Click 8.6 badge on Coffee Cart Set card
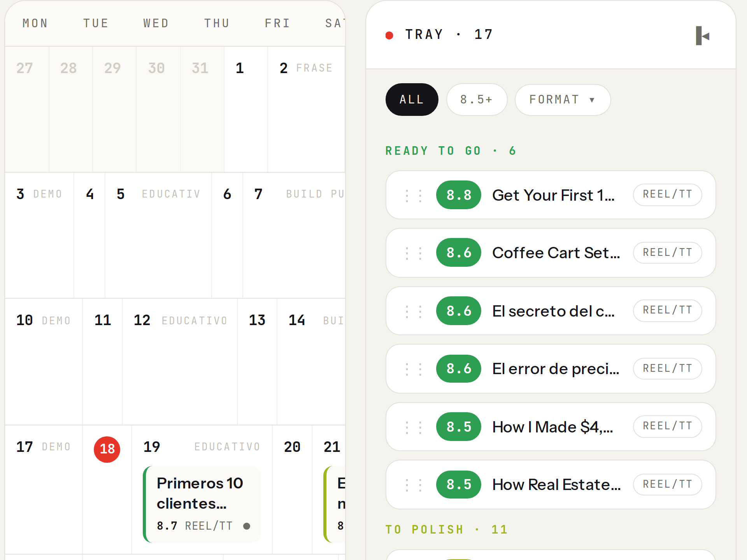Viewport: 747px width, 560px height. pyautogui.click(x=459, y=253)
